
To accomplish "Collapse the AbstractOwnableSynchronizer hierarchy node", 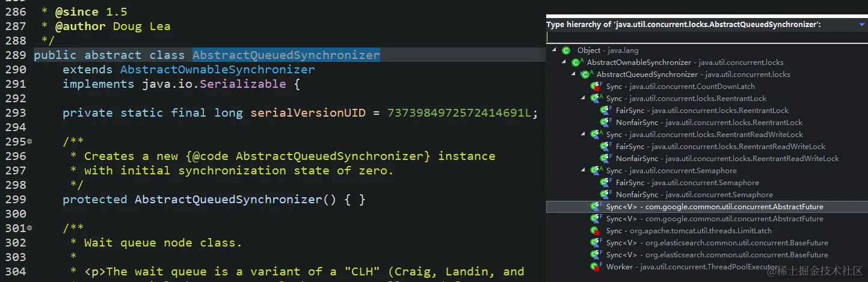I will [x=564, y=63].
